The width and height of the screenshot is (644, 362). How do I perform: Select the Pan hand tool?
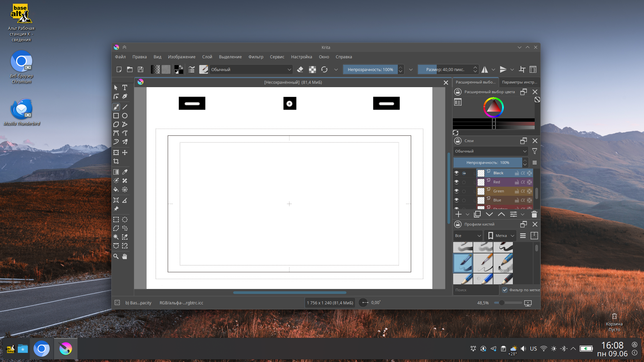125,256
